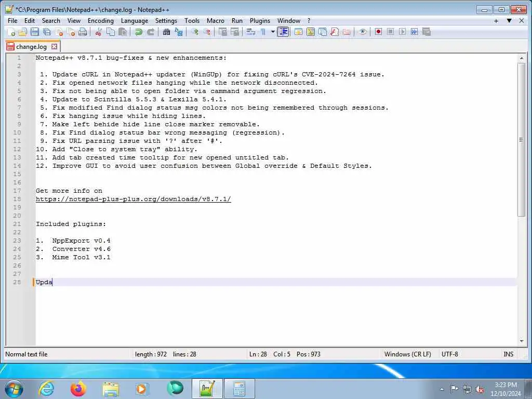
Task: Click the vertical scrollbar down arrow
Action: (x=522, y=341)
